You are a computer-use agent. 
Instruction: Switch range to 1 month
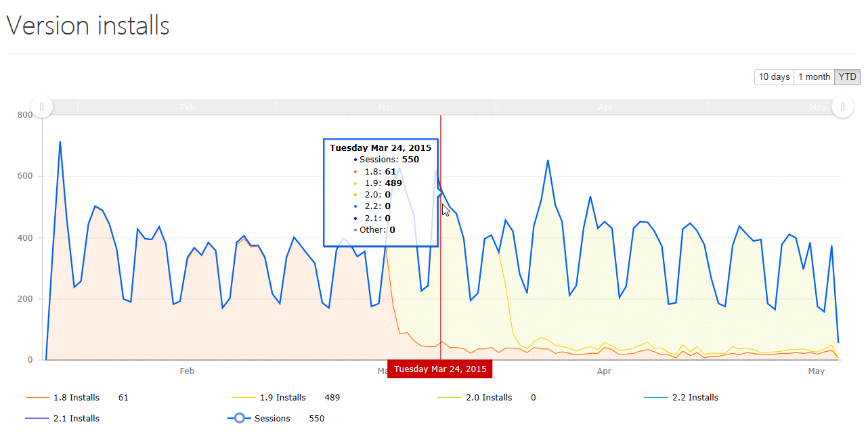pyautogui.click(x=814, y=77)
